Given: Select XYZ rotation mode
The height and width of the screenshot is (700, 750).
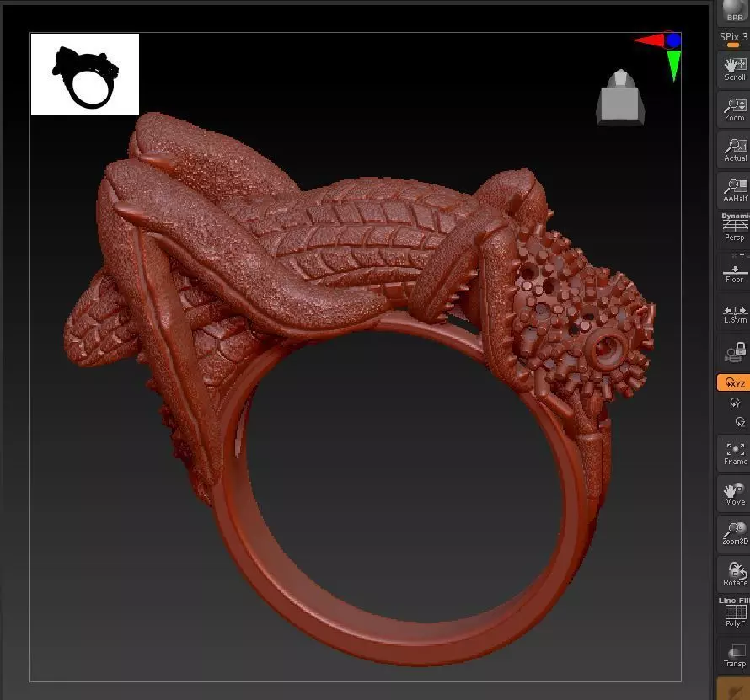Looking at the screenshot, I should tap(734, 383).
